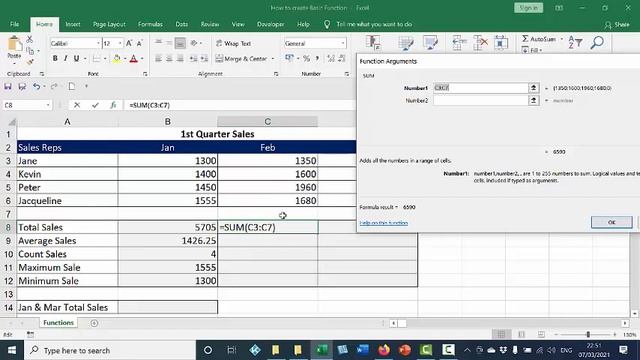640x360 pixels.
Task: Collapse dialog via Number1 range selector
Action: [533, 88]
